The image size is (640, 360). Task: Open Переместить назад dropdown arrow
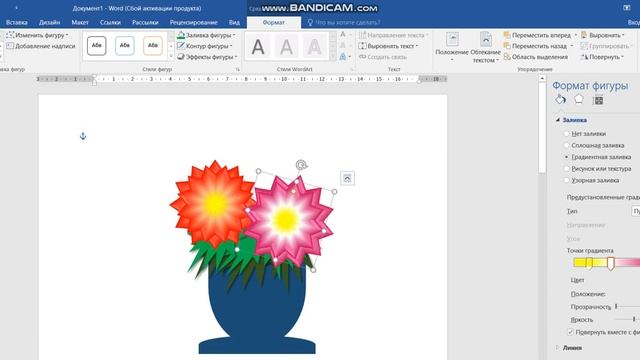click(x=572, y=46)
